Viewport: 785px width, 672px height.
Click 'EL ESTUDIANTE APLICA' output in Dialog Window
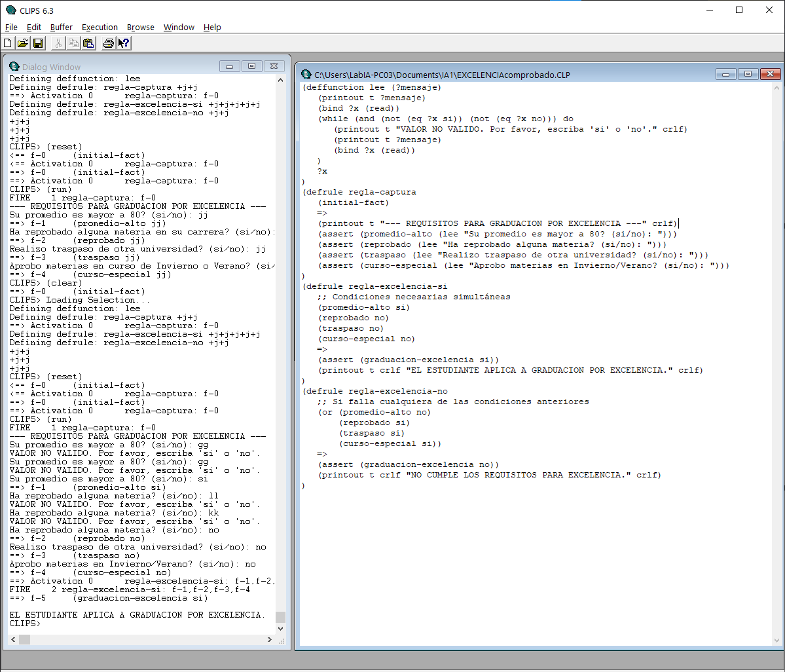137,614
